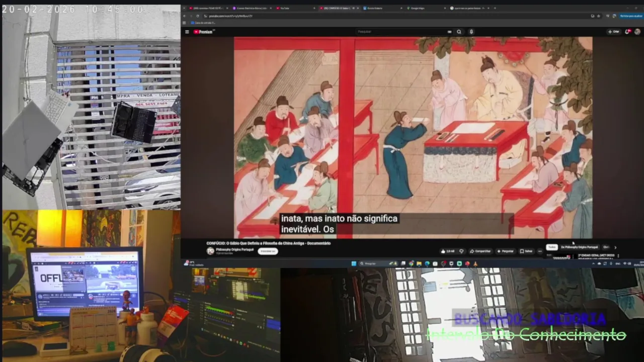Open a new browser tab with plus
The width and height of the screenshot is (644, 362).
495,8
